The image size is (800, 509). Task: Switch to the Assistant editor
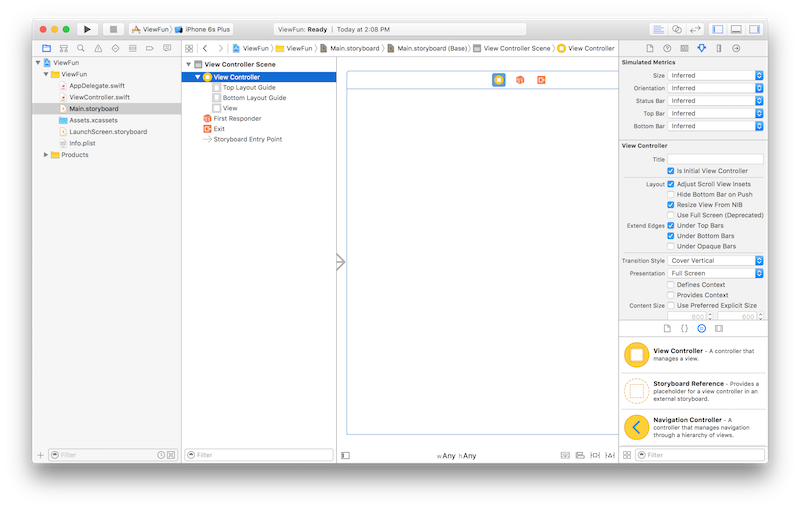click(677, 30)
